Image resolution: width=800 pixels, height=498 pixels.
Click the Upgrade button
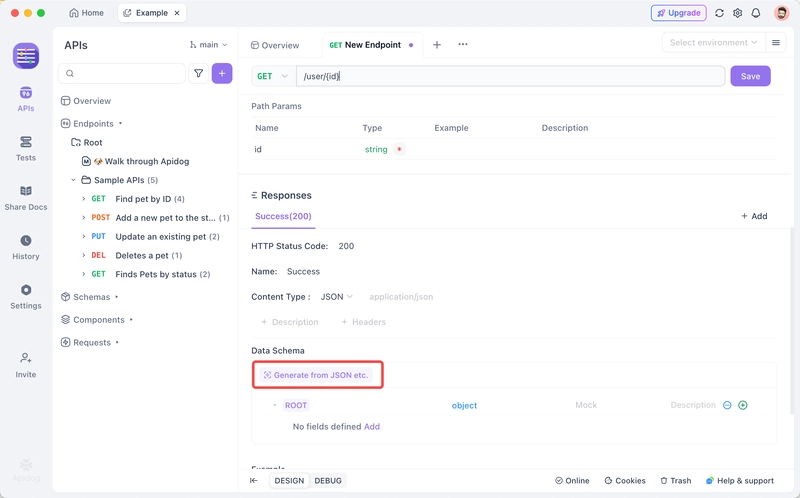pyautogui.click(x=679, y=13)
